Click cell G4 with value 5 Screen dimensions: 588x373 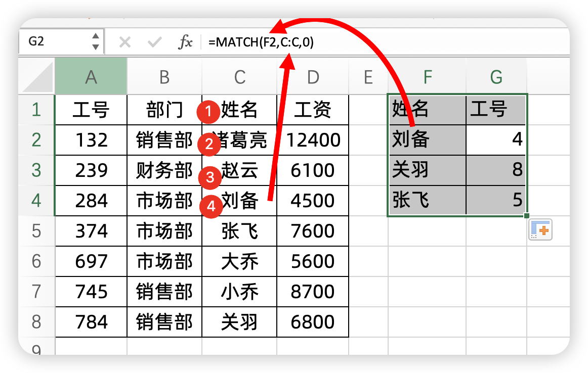tap(496, 200)
